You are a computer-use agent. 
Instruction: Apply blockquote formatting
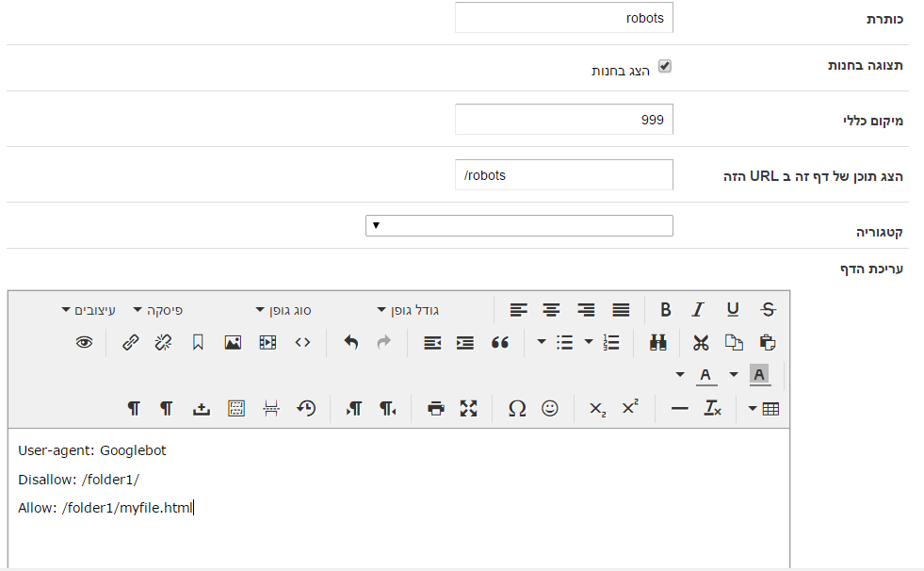coord(500,343)
